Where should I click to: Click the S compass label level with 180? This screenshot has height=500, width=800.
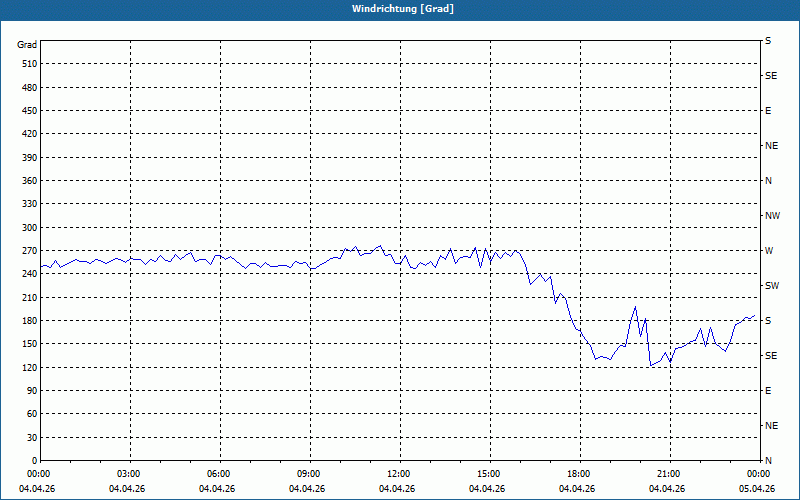coord(768,321)
